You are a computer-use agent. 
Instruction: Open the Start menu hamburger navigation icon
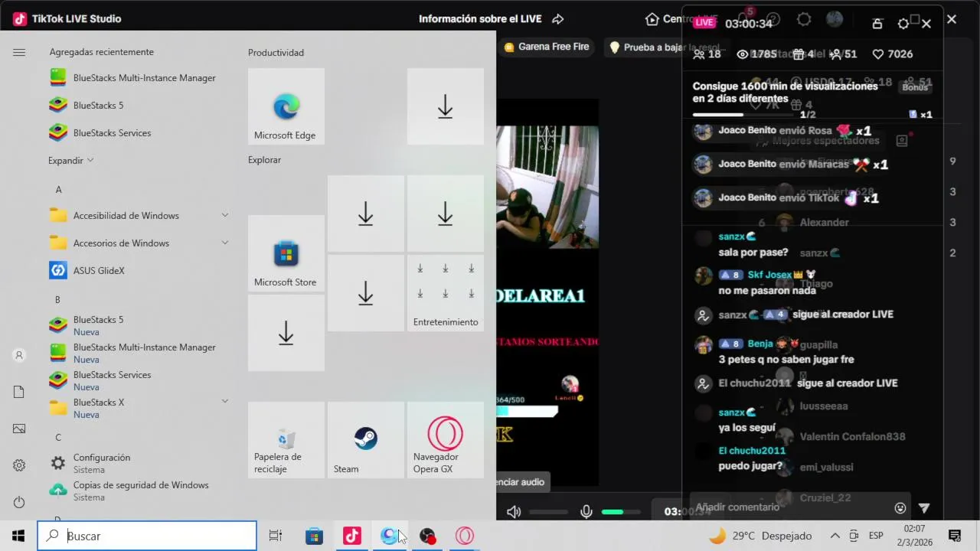(19, 52)
